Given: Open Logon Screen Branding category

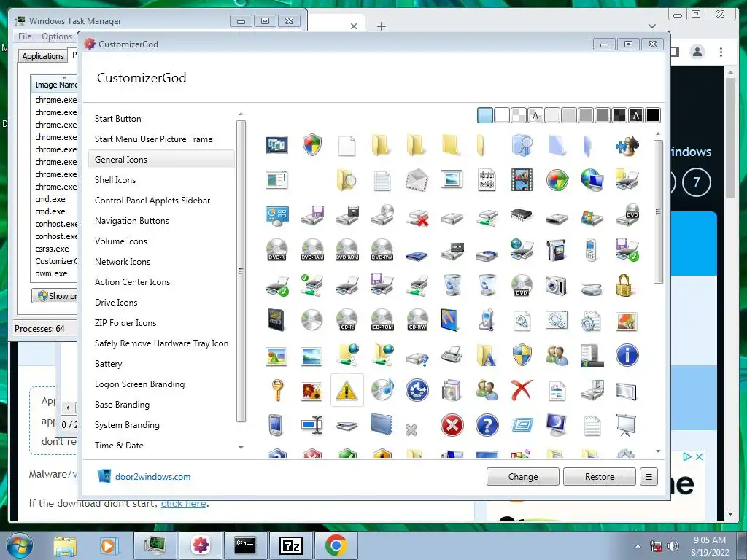Looking at the screenshot, I should click(x=139, y=384).
